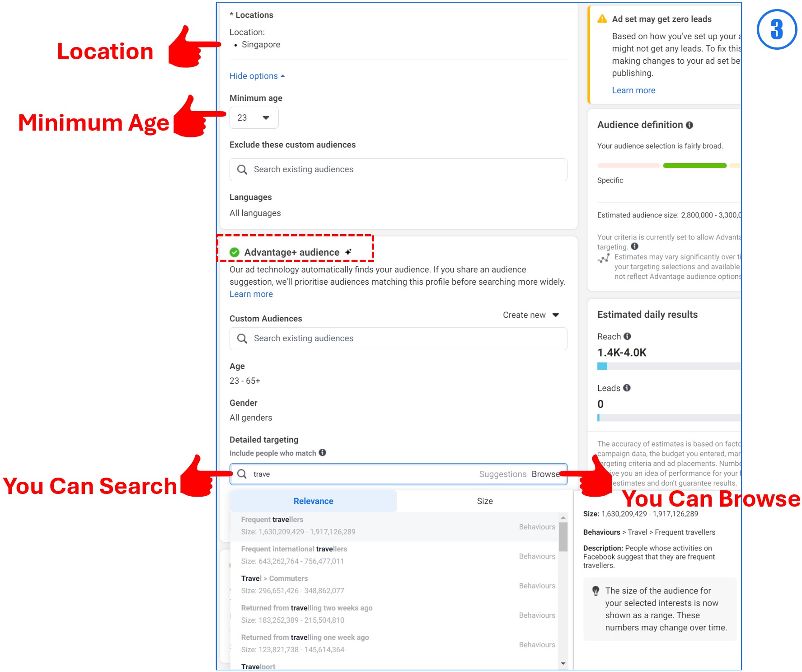Image resolution: width=802 pixels, height=672 pixels.
Task: Click info icon next to Include people who match
Action: pos(322,452)
